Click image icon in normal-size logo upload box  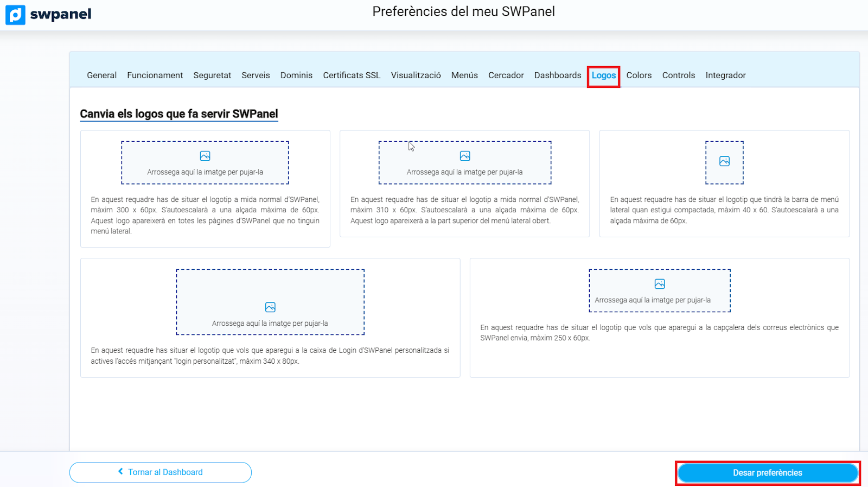pos(205,156)
